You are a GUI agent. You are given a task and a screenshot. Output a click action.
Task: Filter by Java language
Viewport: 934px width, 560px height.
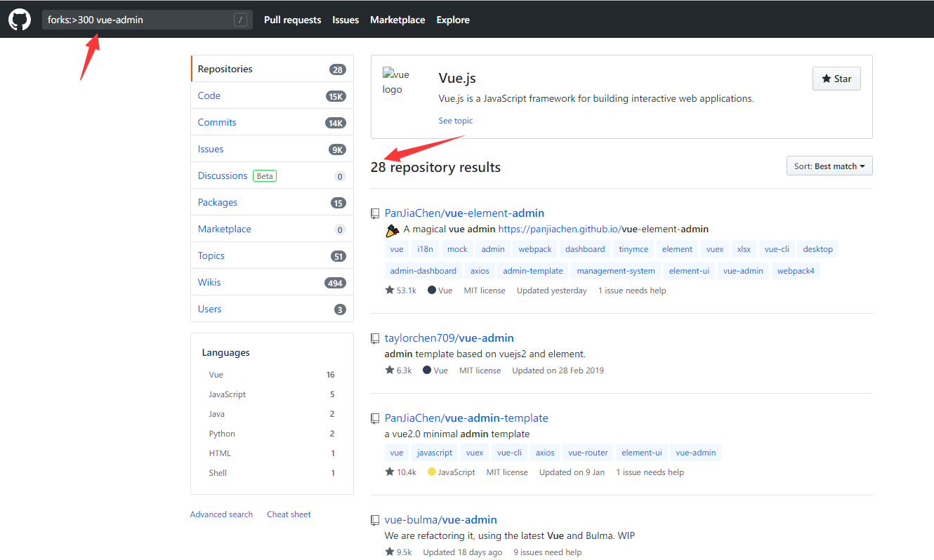[x=272, y=414]
